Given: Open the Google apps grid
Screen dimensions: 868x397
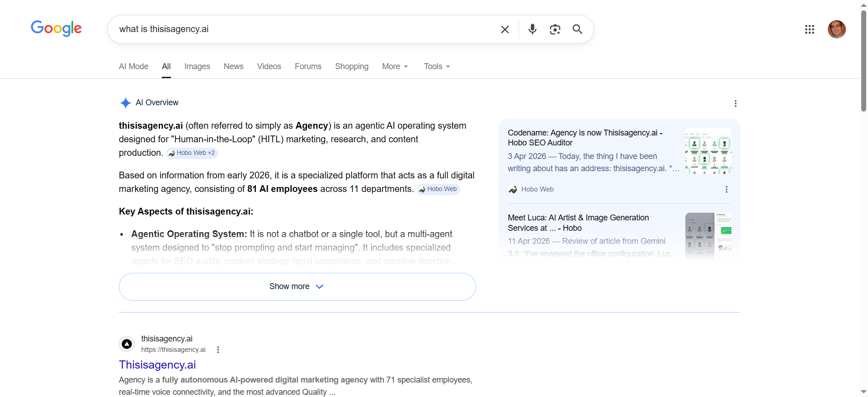Looking at the screenshot, I should (809, 29).
